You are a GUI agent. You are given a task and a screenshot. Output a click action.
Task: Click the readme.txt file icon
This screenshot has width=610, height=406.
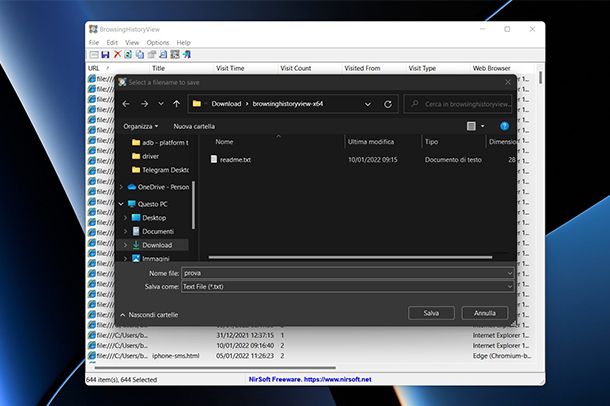[214, 159]
